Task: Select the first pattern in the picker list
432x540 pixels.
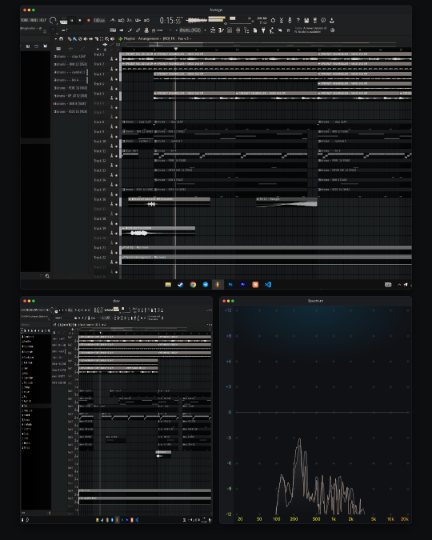Action: pyautogui.click(x=70, y=56)
